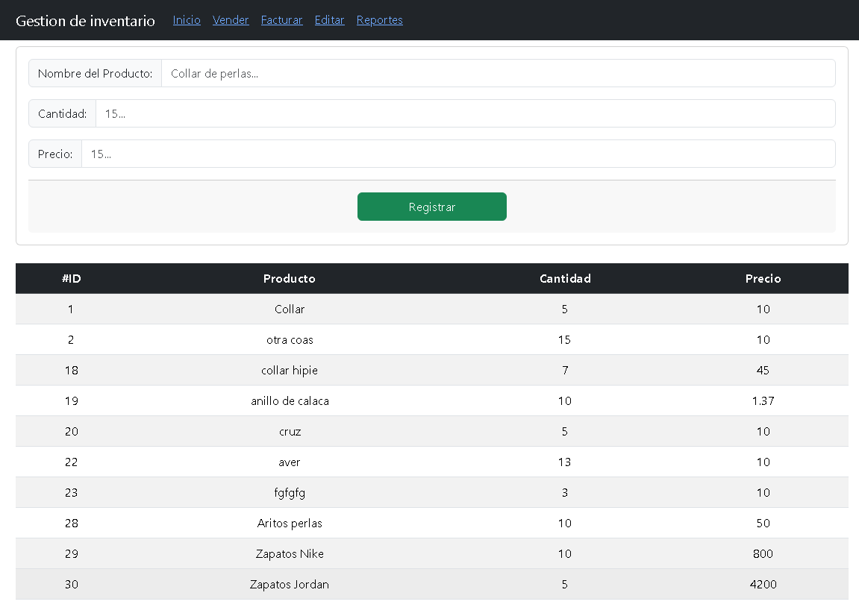
Task: Click the price 45 cell
Action: 763,371
